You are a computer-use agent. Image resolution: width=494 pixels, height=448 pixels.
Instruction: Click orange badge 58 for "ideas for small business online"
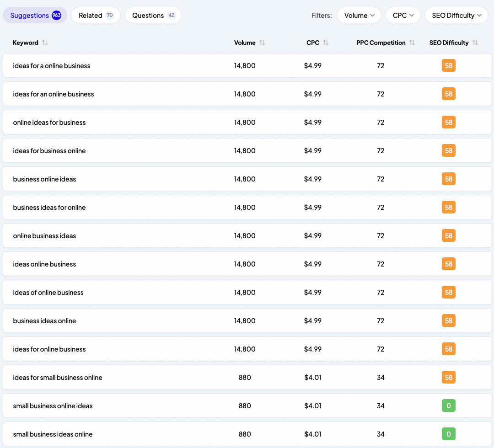point(449,377)
